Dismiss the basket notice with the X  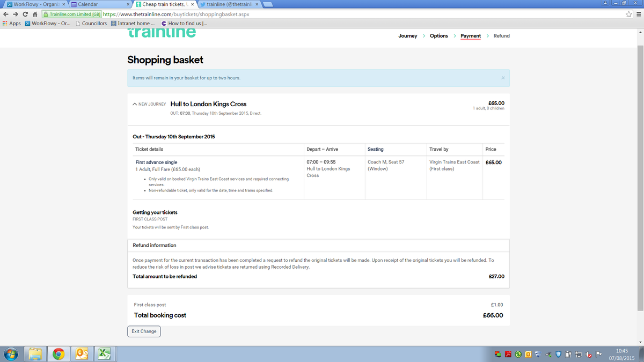point(503,78)
